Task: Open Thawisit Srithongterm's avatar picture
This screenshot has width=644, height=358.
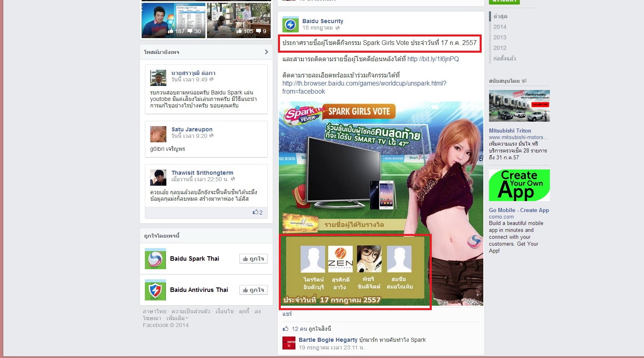Action: pyautogui.click(x=158, y=178)
